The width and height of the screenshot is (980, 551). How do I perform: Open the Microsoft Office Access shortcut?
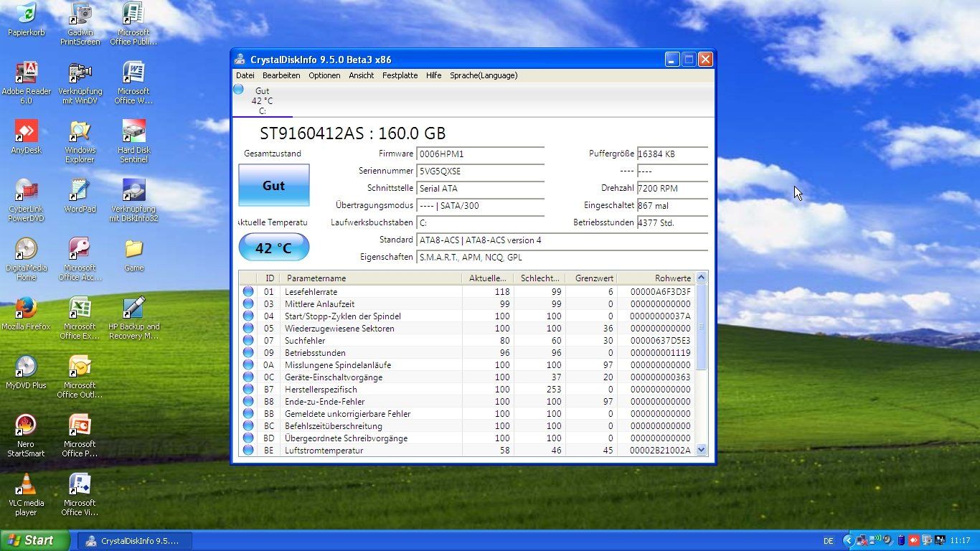80,260
